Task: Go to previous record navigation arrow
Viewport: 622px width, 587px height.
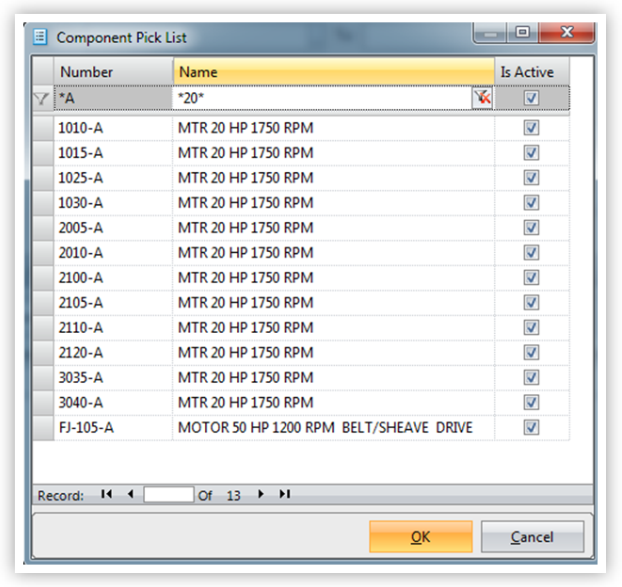Action: point(129,494)
